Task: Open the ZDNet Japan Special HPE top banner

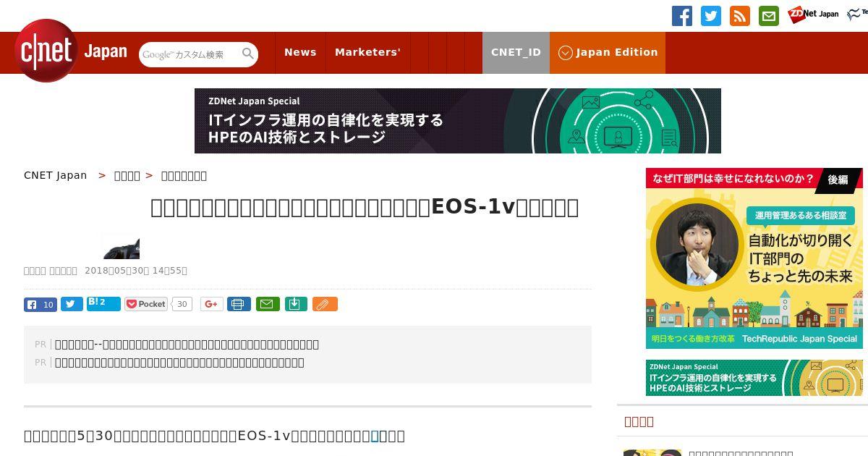Action: (457, 121)
